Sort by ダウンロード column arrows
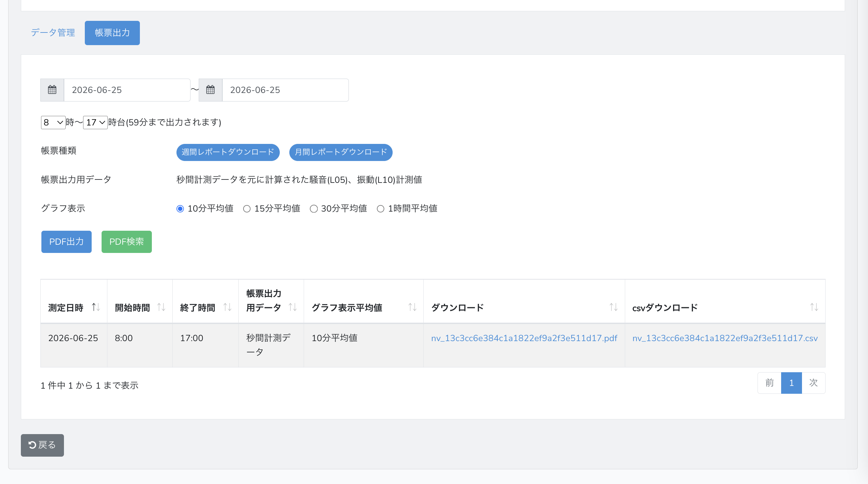 pos(614,307)
